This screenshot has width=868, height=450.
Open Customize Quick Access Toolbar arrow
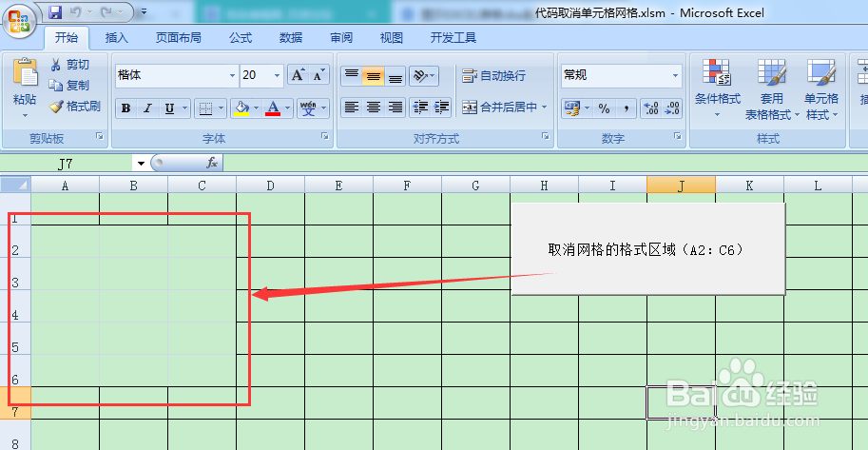144,11
